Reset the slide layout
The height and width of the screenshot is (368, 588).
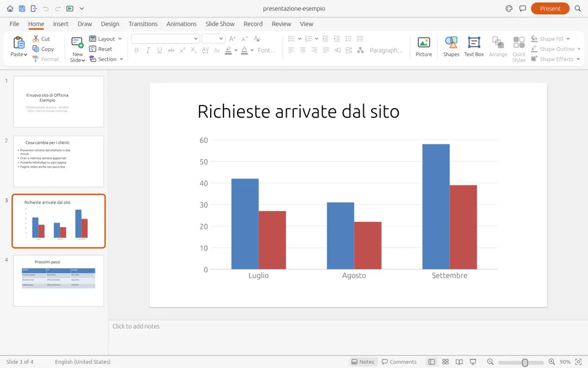pyautogui.click(x=100, y=49)
